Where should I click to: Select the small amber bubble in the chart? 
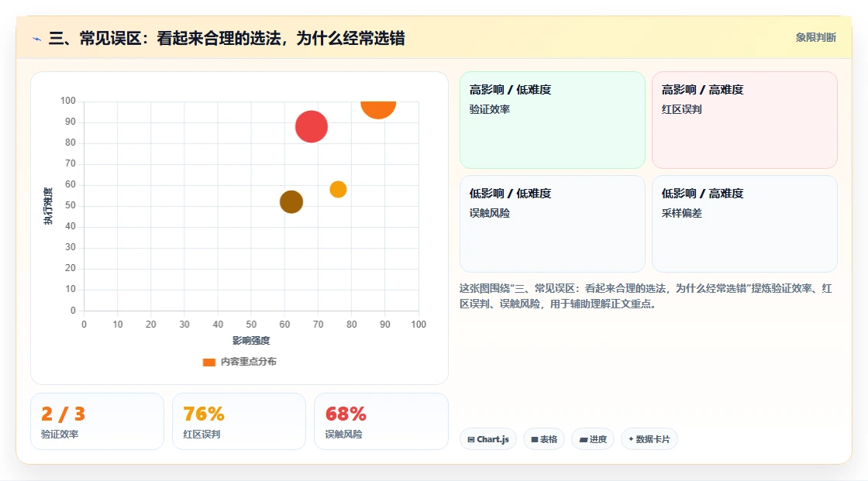pos(338,189)
